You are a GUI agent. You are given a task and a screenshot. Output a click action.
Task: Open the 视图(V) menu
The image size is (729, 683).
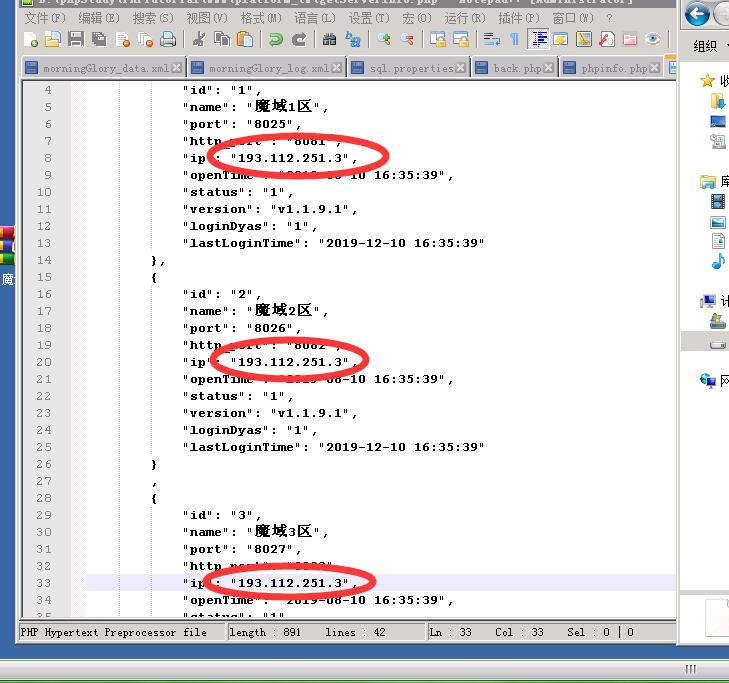tap(207, 18)
